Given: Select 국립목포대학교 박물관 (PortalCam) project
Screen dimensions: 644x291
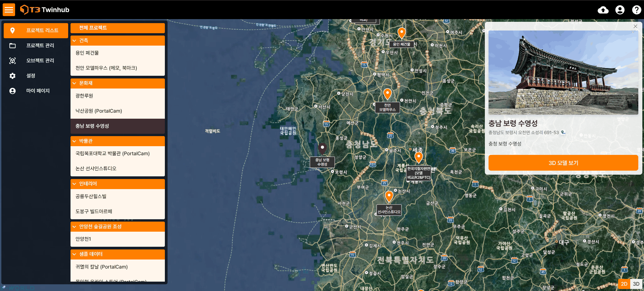Looking at the screenshot, I should [118, 154].
